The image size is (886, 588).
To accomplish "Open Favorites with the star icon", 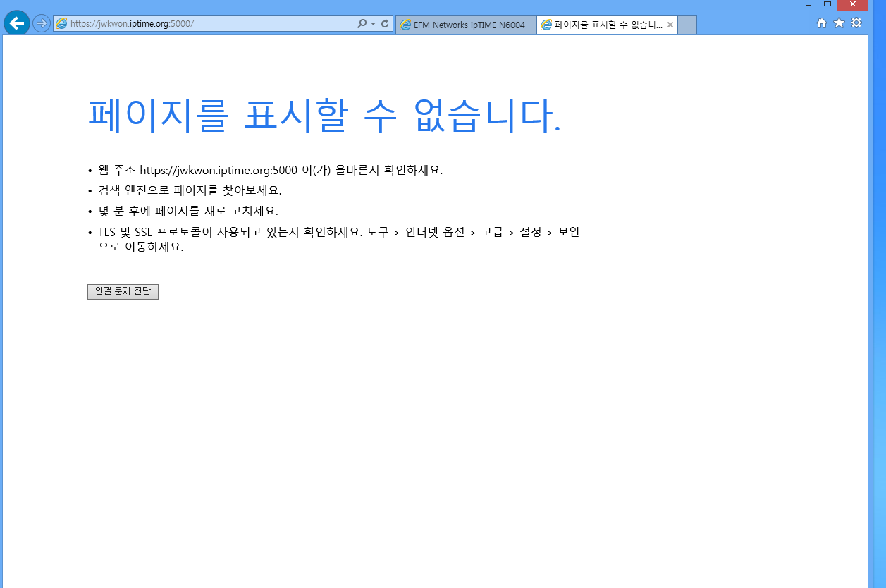I will [839, 23].
